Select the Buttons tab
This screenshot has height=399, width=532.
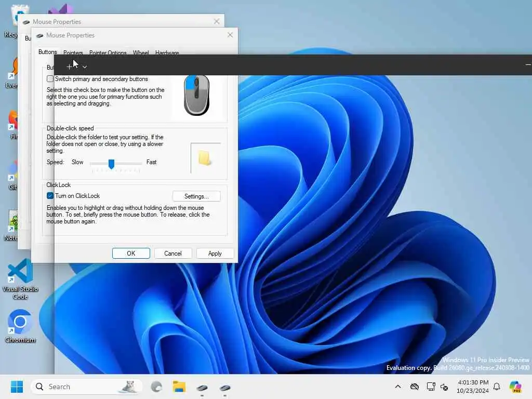[x=47, y=52]
